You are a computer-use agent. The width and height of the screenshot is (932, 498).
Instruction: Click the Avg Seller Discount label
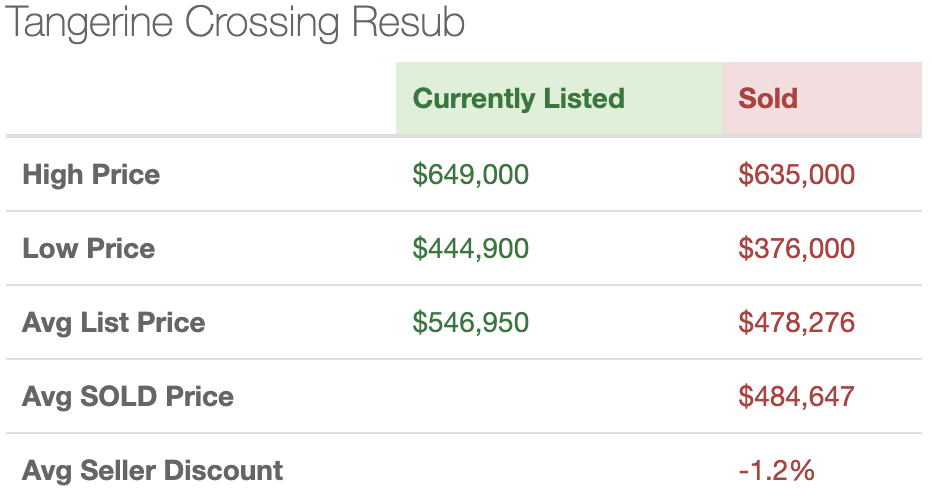pos(152,471)
